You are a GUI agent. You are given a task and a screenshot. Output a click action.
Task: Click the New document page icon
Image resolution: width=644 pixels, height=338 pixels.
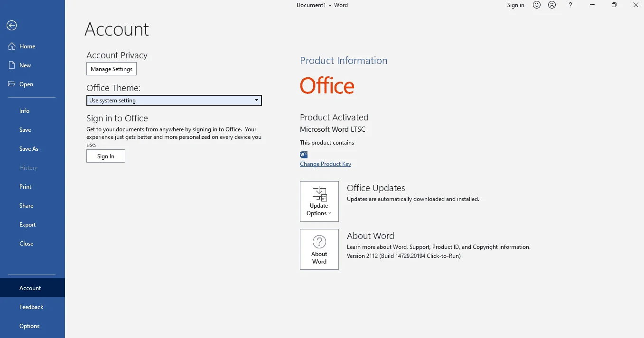[x=12, y=65]
